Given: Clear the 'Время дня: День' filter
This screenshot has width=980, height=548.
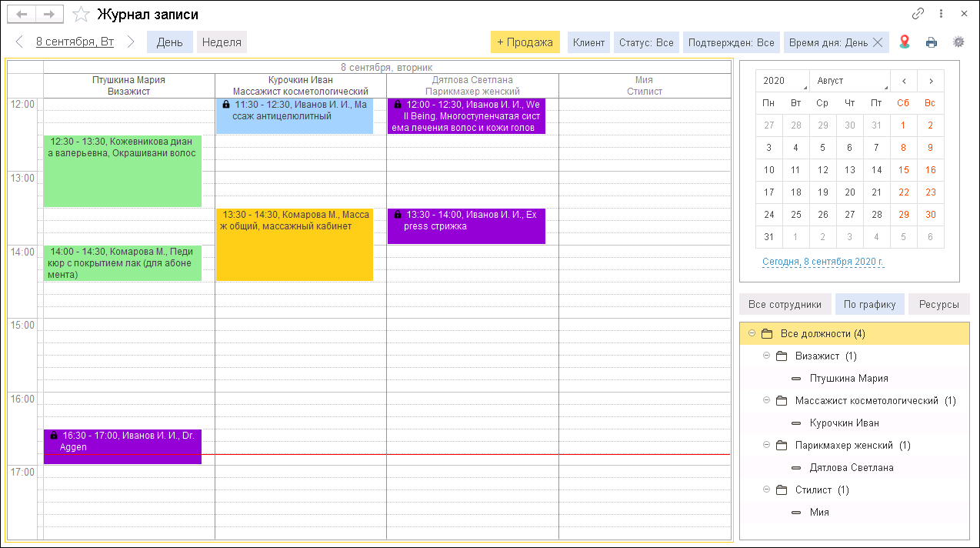Looking at the screenshot, I should 878,42.
